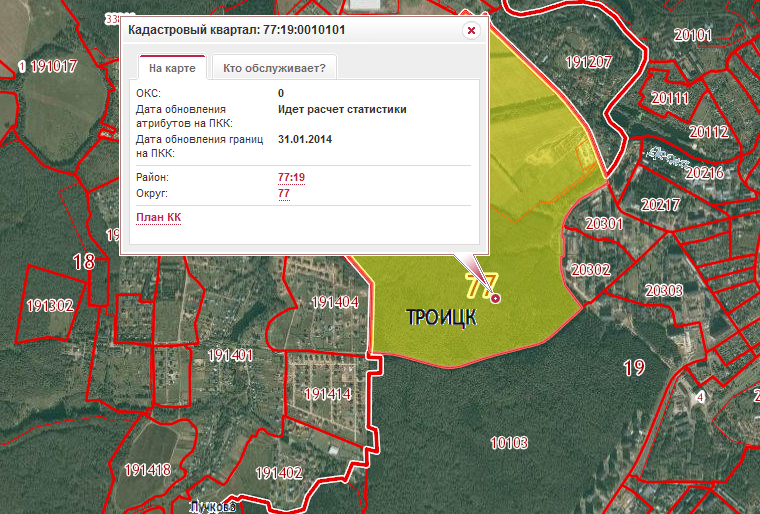The width and height of the screenshot is (760, 514).
Task: Click the large district number 19
Action: tap(634, 368)
